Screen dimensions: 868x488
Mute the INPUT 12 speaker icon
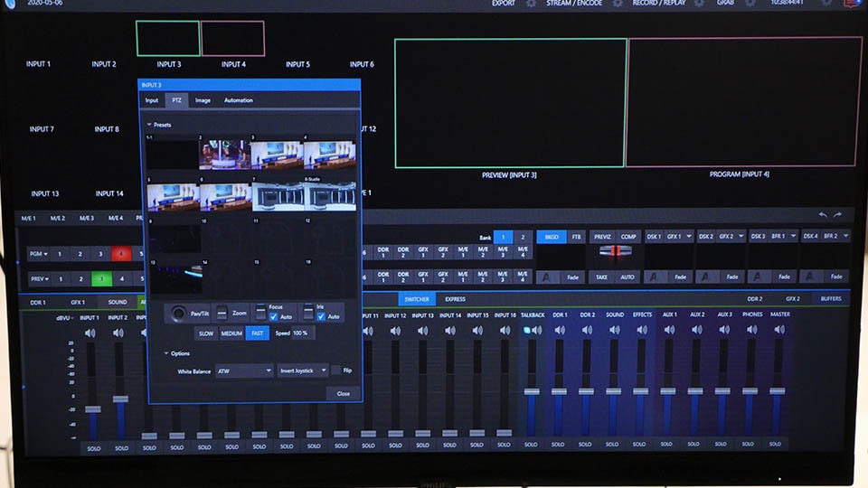395,331
